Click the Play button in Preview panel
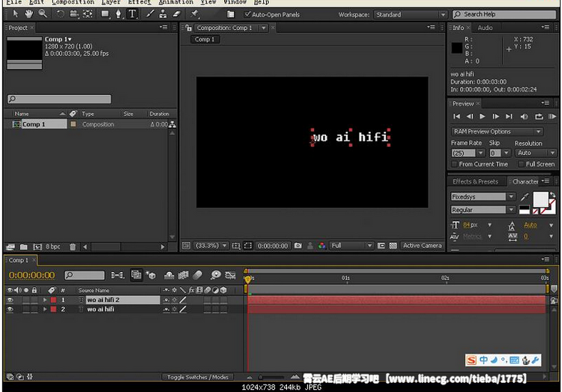562x392 pixels. tap(483, 117)
